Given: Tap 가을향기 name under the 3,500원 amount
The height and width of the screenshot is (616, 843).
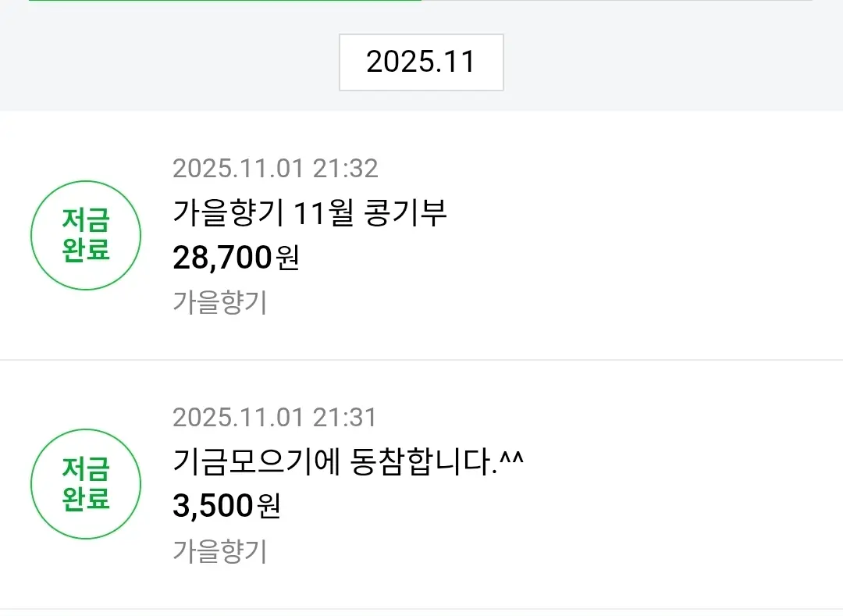Looking at the screenshot, I should [x=219, y=551].
